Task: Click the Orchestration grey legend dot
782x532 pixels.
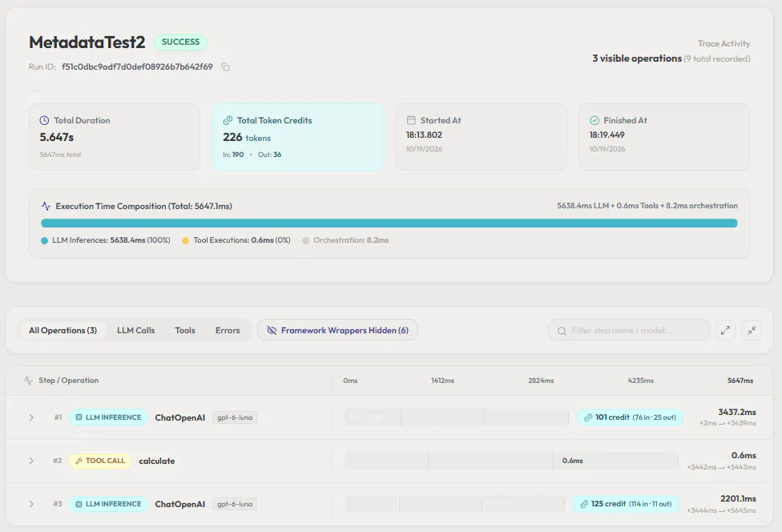Action: point(306,241)
